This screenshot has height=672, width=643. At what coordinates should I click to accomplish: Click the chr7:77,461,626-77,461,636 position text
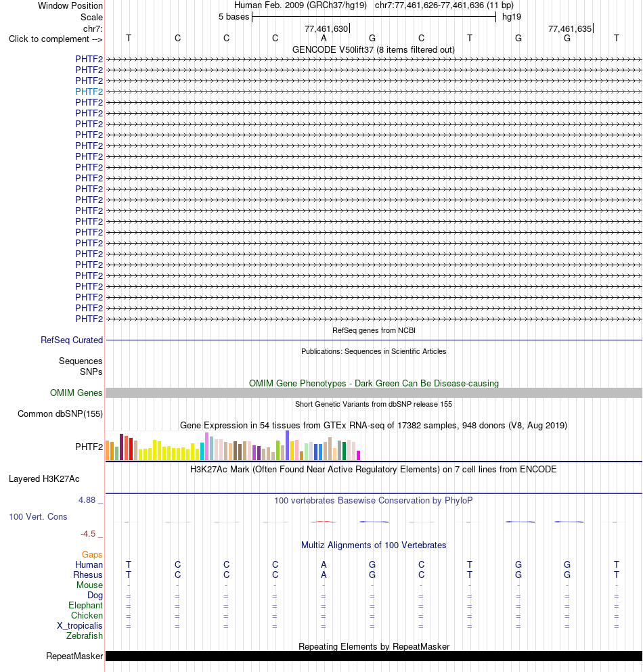click(444, 5)
